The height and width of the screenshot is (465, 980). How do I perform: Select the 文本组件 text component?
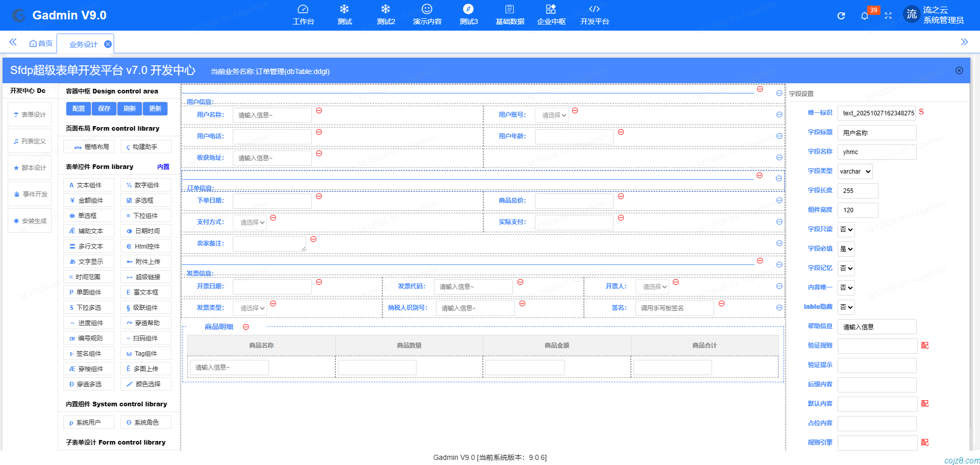[88, 184]
